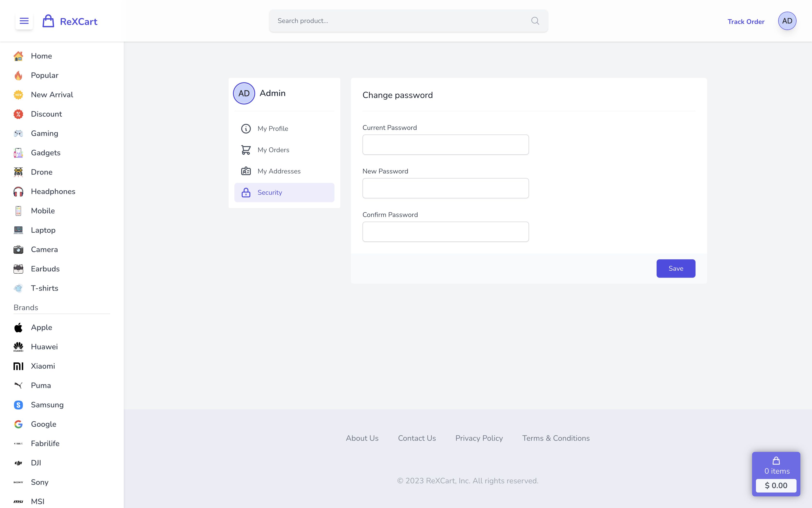The image size is (812, 508).
Task: Click the Huawei brand logo
Action: (x=18, y=347)
